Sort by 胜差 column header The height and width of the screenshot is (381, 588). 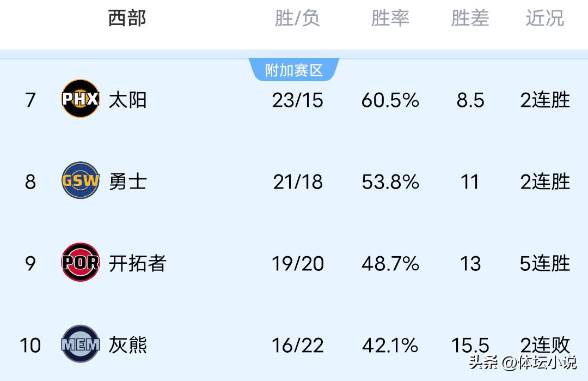point(470,19)
